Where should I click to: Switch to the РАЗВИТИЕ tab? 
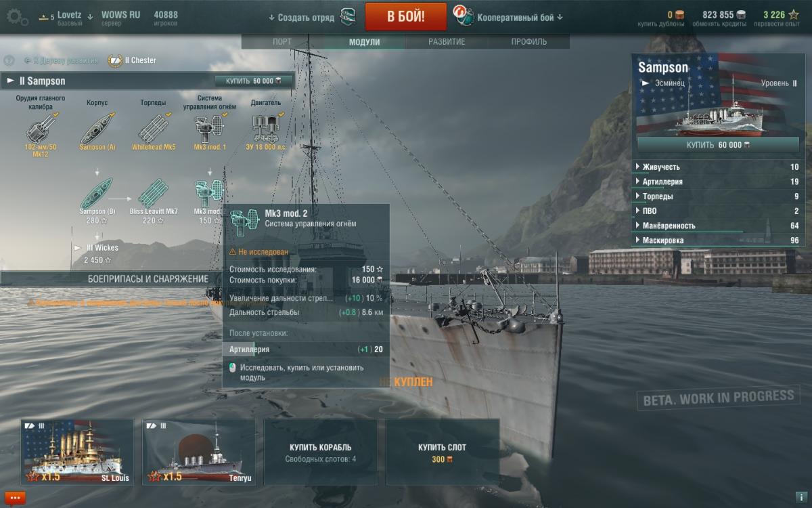(447, 42)
